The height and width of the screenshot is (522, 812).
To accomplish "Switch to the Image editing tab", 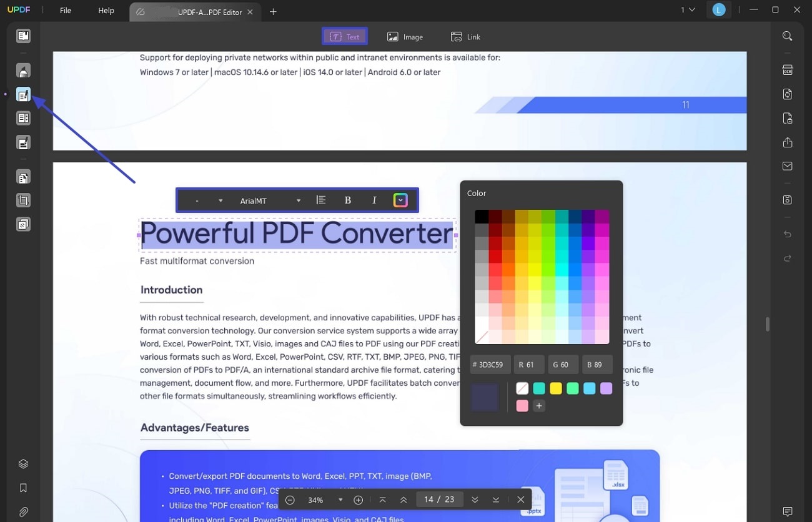I will (405, 37).
